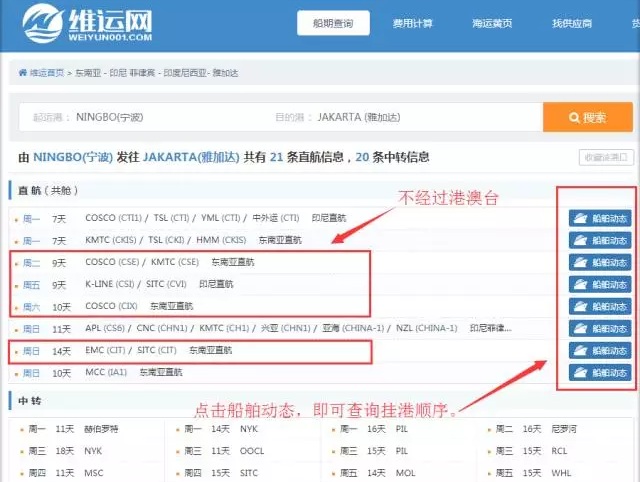Switch to the 费用计算 tab

pos(412,23)
